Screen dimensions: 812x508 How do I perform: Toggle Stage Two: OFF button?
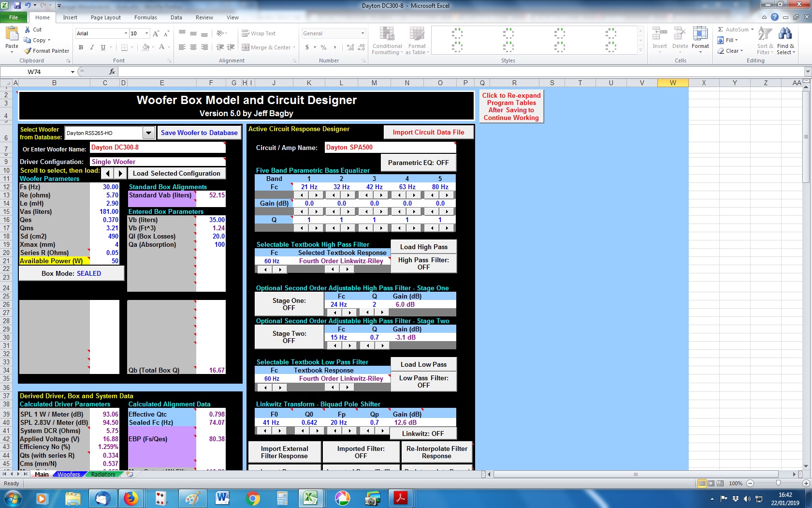tap(289, 337)
